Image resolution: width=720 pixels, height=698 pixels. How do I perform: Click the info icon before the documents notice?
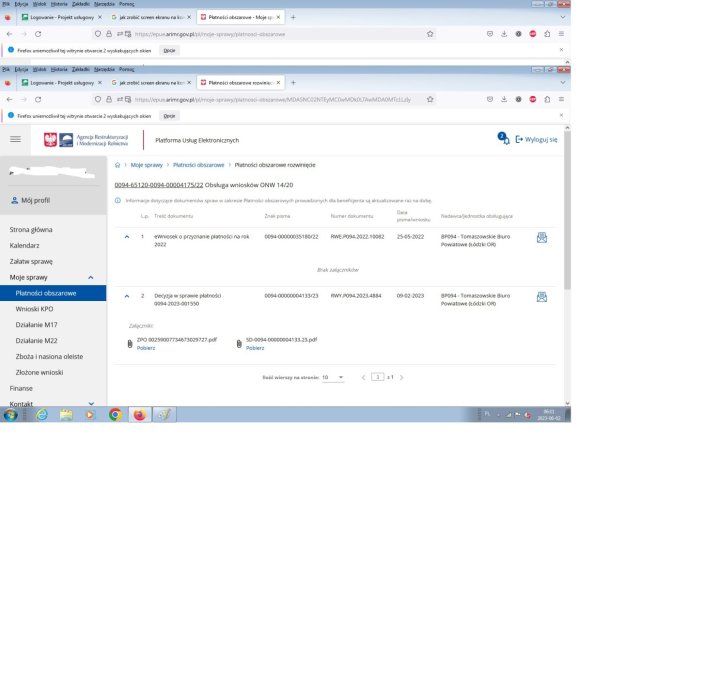119,200
